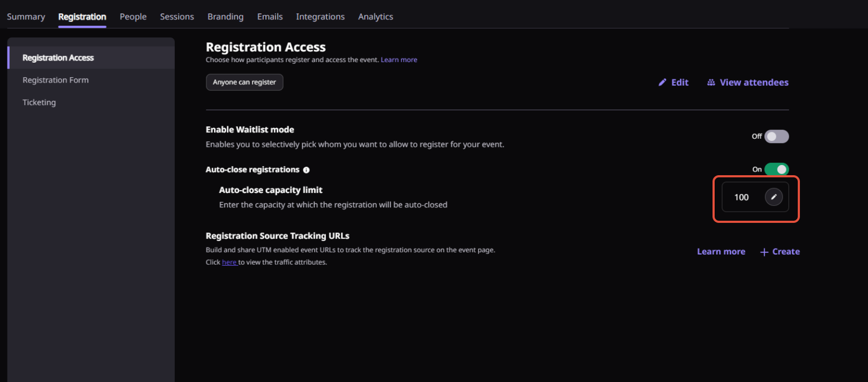Screen dimensions: 868x382
Task: Click the pencil icon beside Edit
Action: (663, 83)
